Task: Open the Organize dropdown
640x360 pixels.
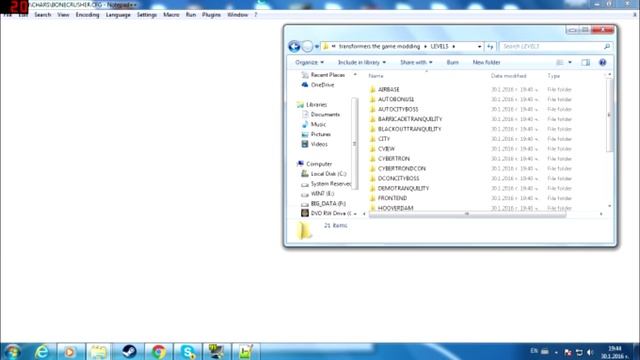Action: coord(309,62)
